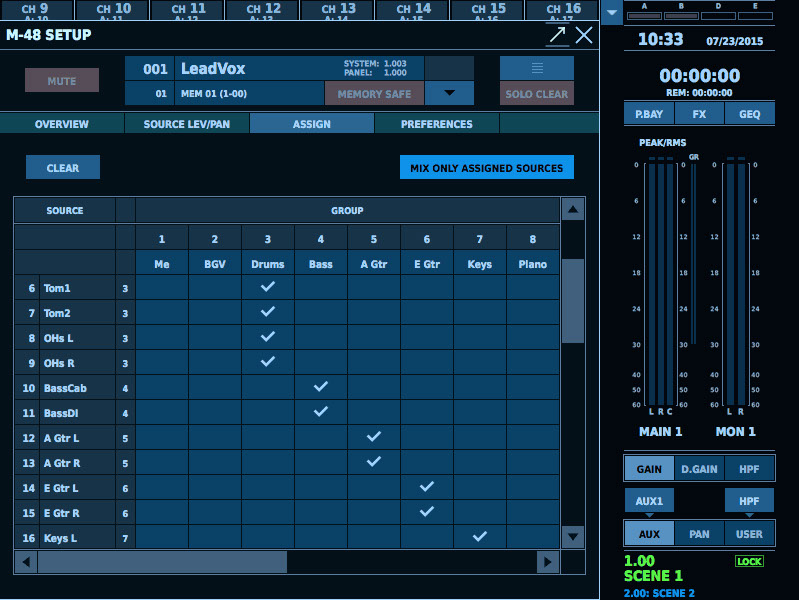Screen dimensions: 799x600
Task: Click the 2.00: SCENE 2 next scene entry
Action: click(x=659, y=593)
